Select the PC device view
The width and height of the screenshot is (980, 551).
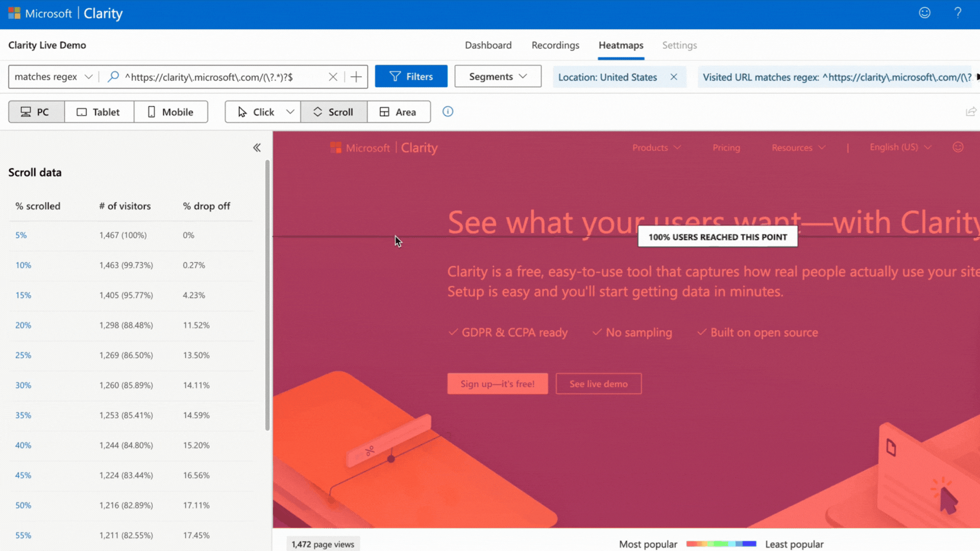coord(36,112)
